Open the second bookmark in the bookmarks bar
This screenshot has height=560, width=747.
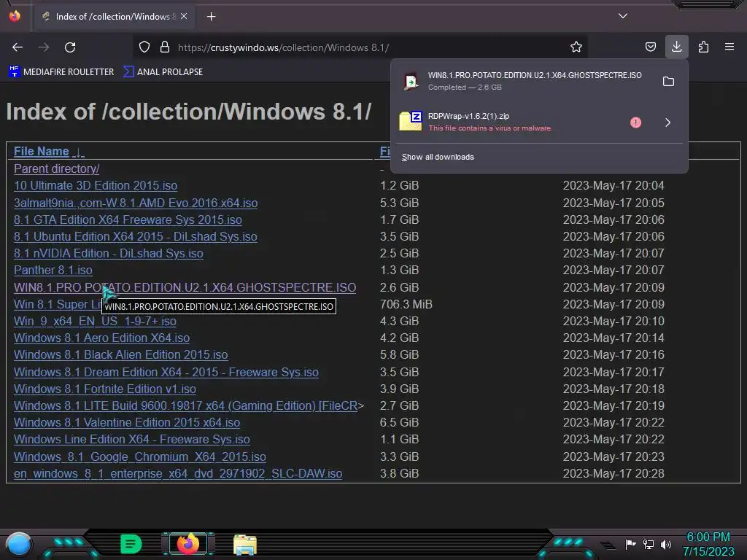coord(163,72)
